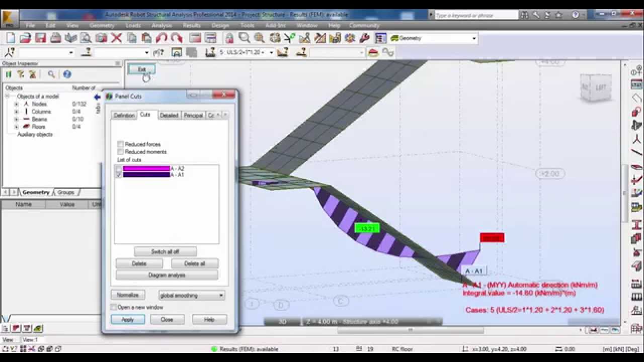This screenshot has width=644, height=362.
Task: Tick the Open a new window checkbox
Action: coord(114,307)
